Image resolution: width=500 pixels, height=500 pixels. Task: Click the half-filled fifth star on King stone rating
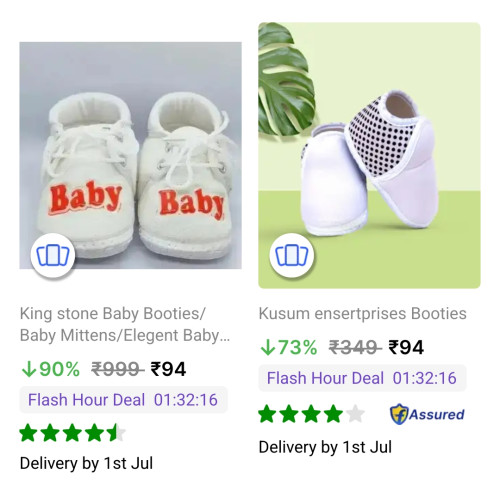point(116,433)
